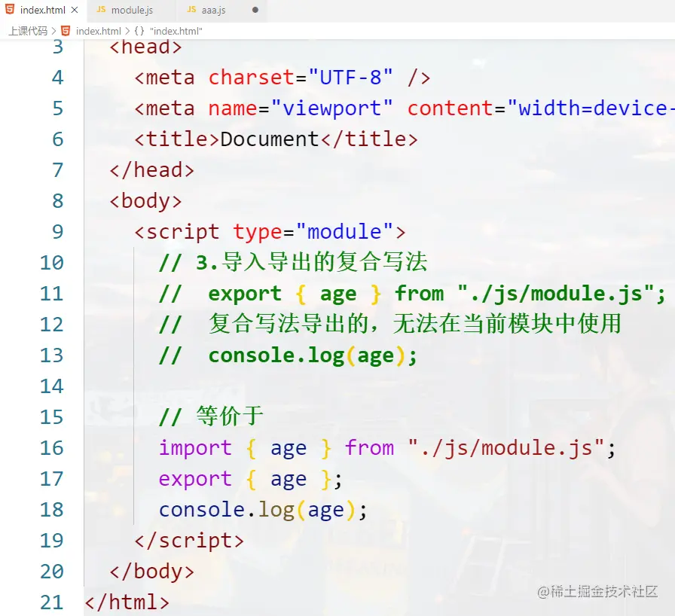
Task: Click the "</script>" closing tag
Action: [x=189, y=541]
